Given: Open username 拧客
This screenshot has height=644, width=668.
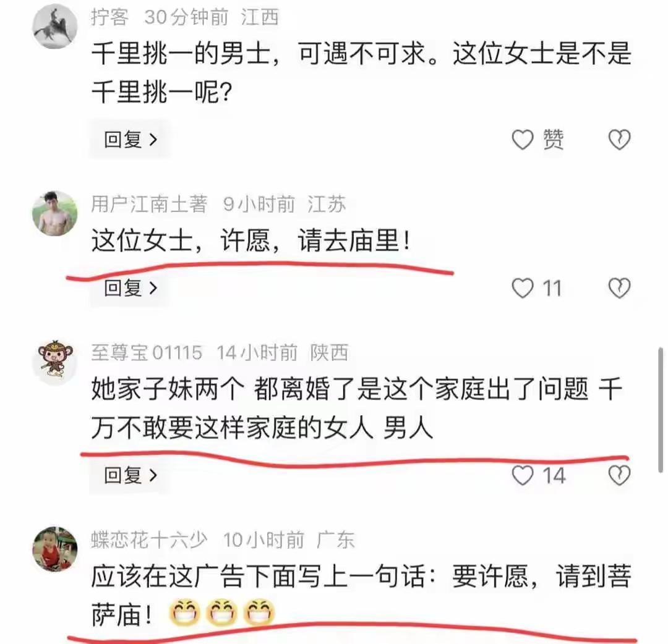Looking at the screenshot, I should (x=109, y=17).
